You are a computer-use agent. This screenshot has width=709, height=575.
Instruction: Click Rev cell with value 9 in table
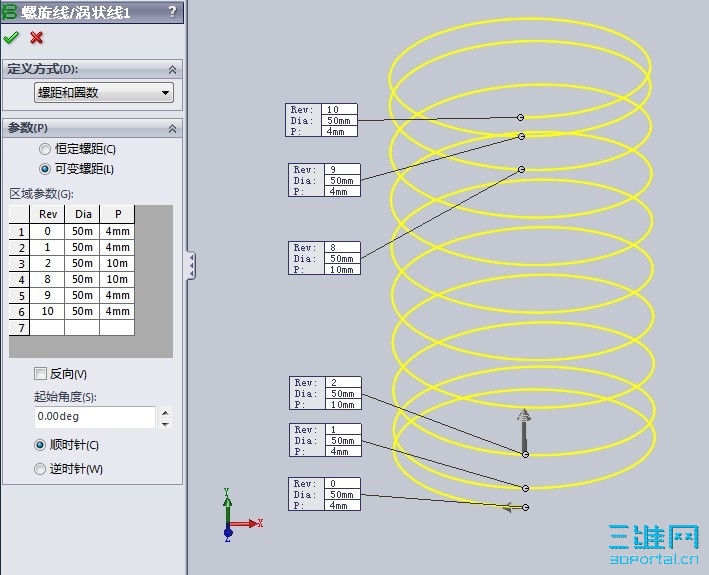pyautogui.click(x=47, y=295)
